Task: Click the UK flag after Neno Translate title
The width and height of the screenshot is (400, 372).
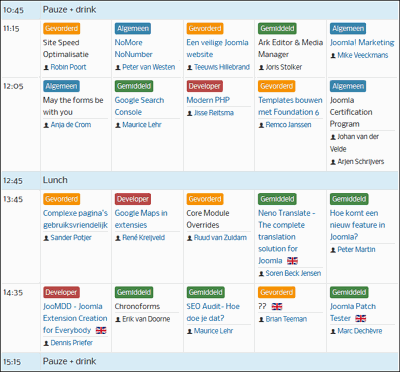Action: click(x=292, y=261)
